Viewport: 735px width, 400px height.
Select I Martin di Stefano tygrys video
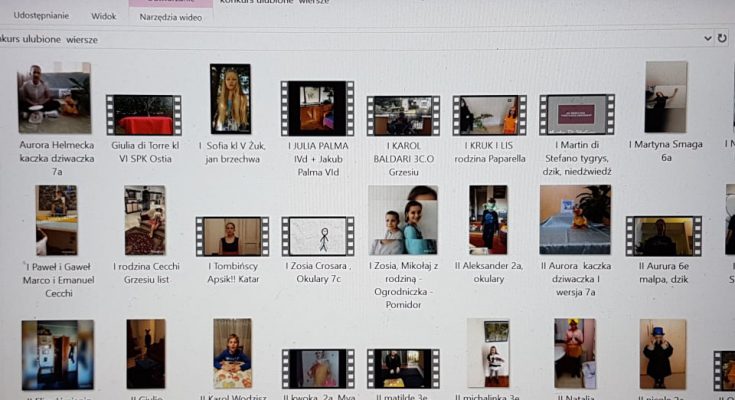coord(577,114)
